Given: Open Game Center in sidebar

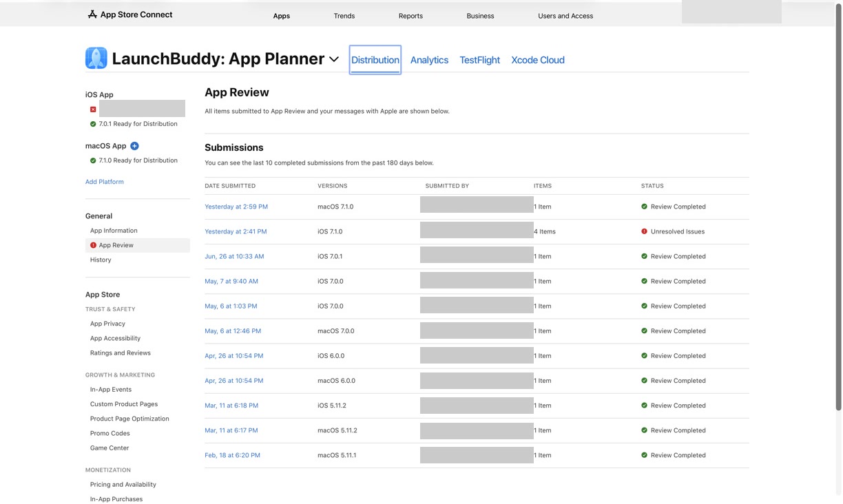Looking at the screenshot, I should (x=110, y=448).
